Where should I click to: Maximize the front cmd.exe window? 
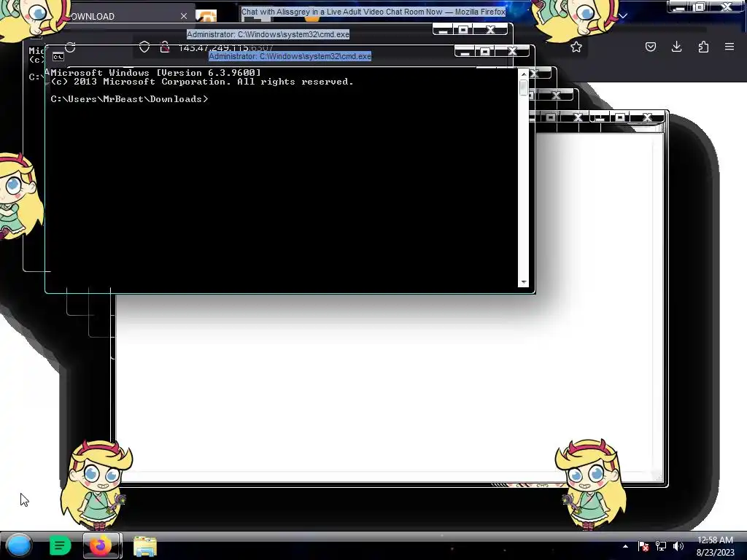485,52
